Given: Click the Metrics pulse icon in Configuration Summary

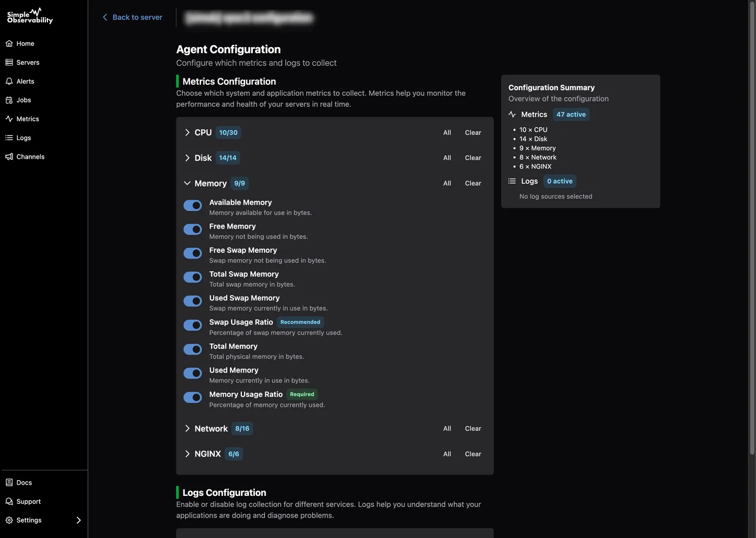Looking at the screenshot, I should tap(512, 114).
